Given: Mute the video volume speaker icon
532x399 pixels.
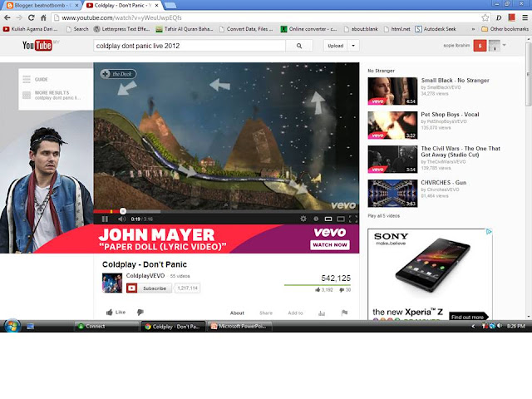Looking at the screenshot, I should click(122, 219).
